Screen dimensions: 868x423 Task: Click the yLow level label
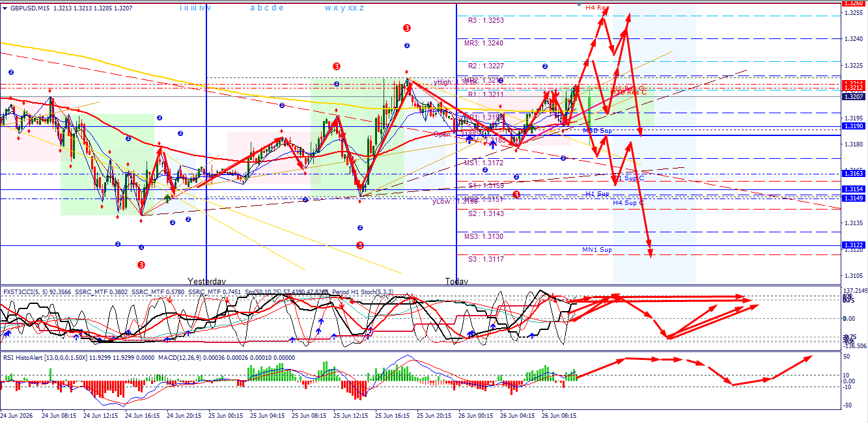(454, 201)
